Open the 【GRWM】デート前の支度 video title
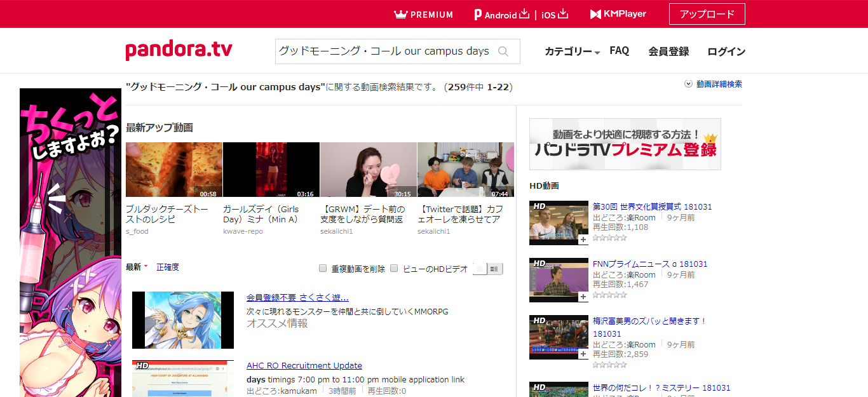The height and width of the screenshot is (397, 868). pos(362,214)
